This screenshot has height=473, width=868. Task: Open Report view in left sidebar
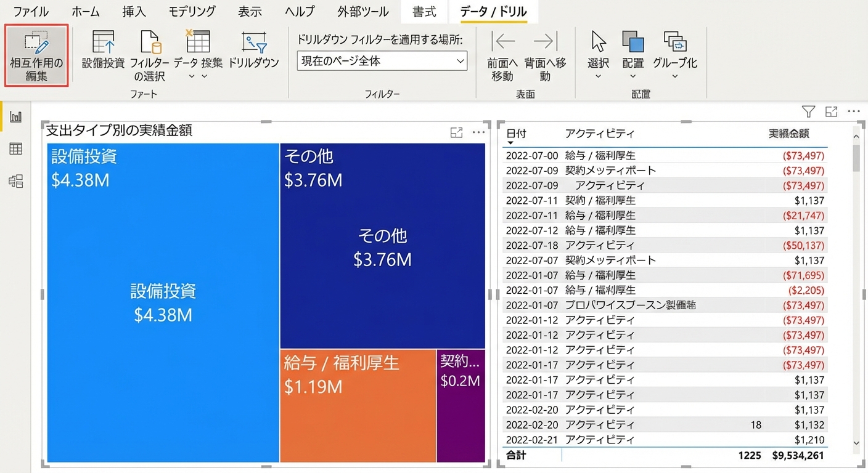(15, 117)
